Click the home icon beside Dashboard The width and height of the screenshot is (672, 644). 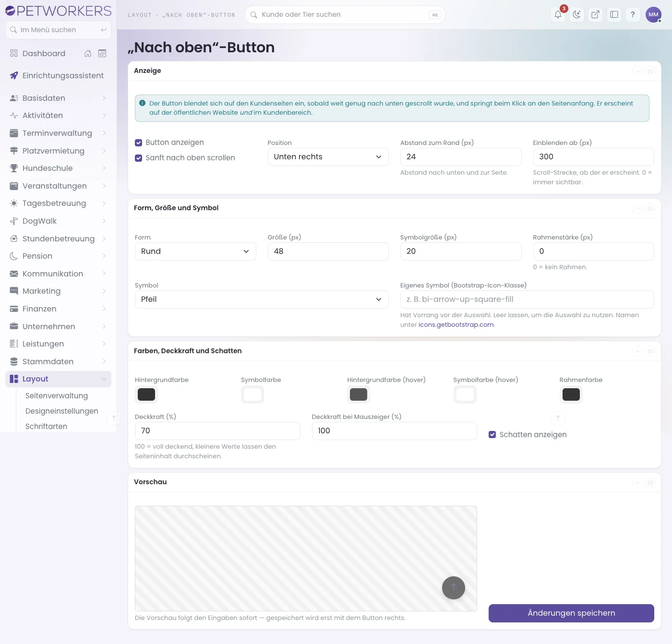coord(88,53)
